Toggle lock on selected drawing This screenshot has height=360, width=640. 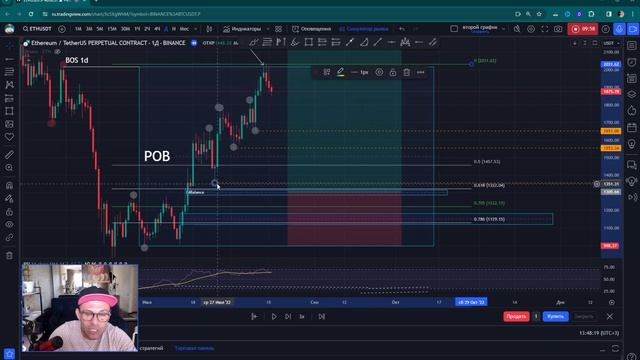coord(393,72)
